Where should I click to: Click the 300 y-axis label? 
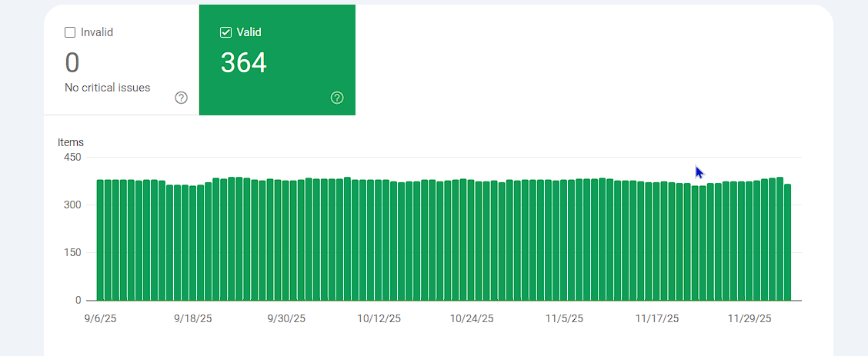[72, 205]
